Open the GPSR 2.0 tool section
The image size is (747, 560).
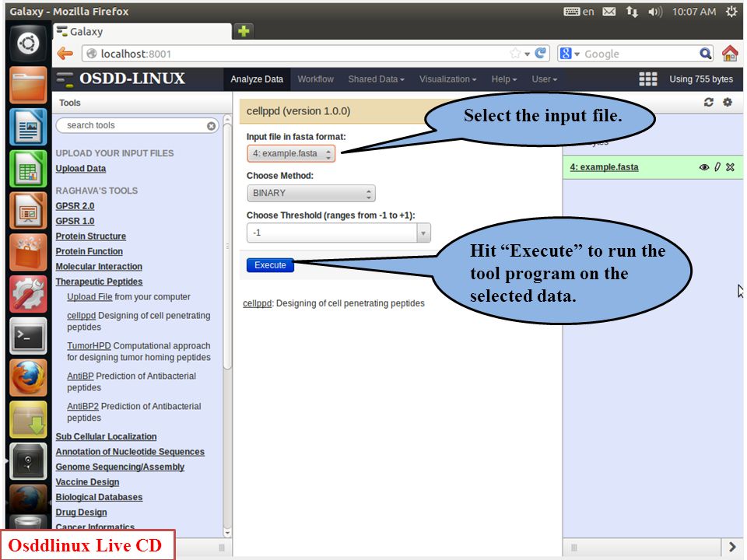(x=75, y=205)
